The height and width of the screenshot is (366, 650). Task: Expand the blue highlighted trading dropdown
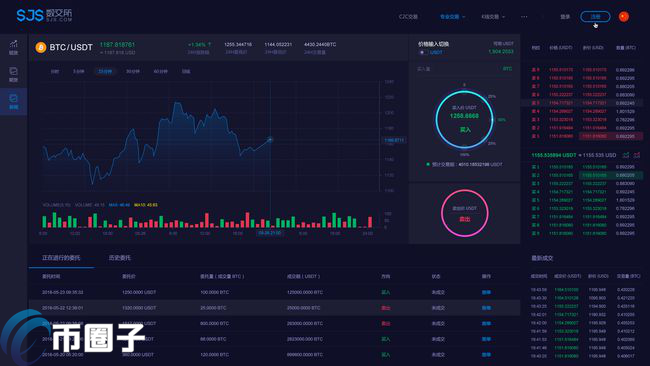click(x=452, y=17)
